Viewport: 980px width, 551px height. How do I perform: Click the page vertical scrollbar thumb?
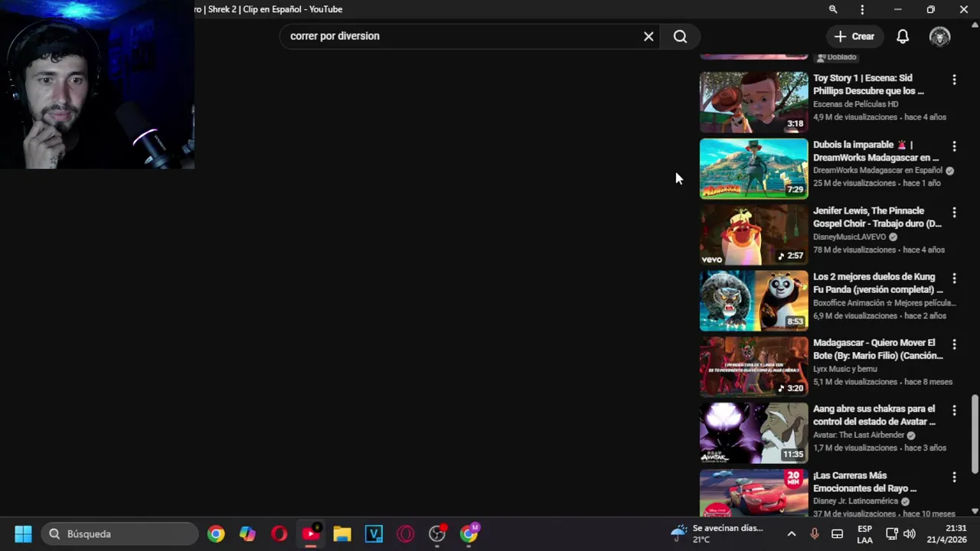(975, 434)
